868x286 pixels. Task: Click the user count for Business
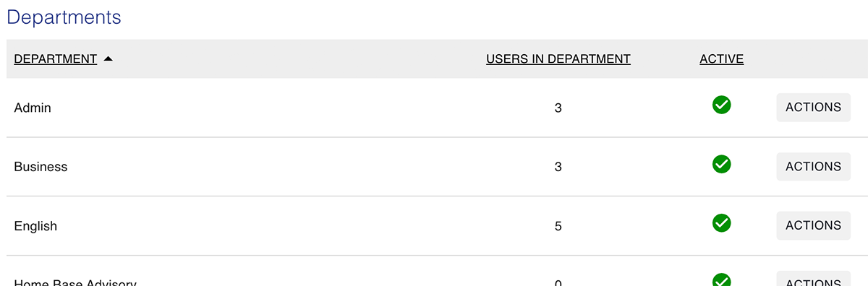[558, 168]
